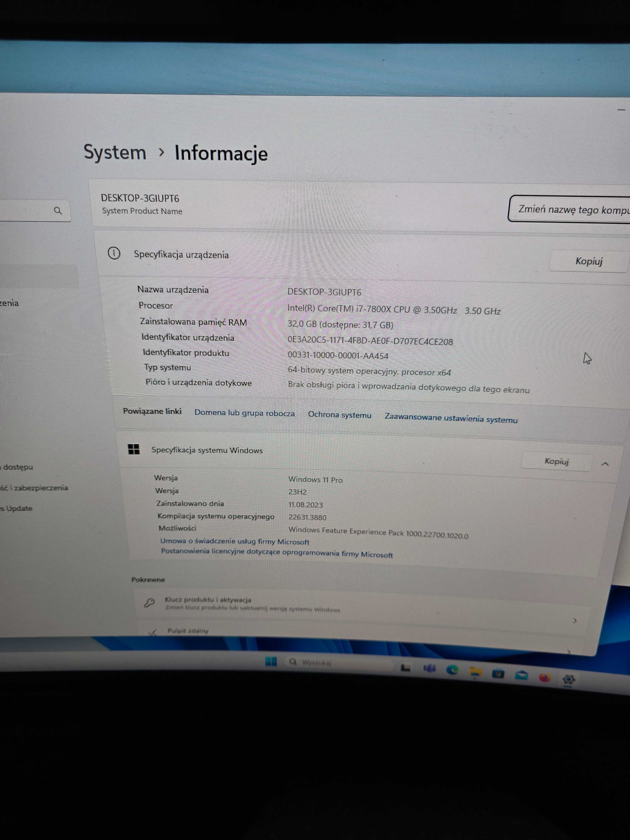Open Task View from the taskbar
This screenshot has width=630, height=840.
tap(406, 668)
